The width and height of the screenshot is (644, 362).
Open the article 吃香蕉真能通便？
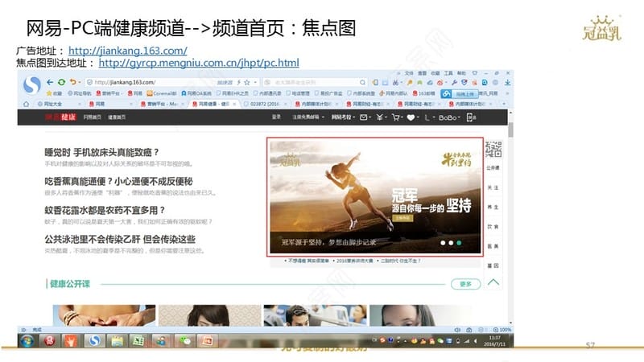click(118, 182)
